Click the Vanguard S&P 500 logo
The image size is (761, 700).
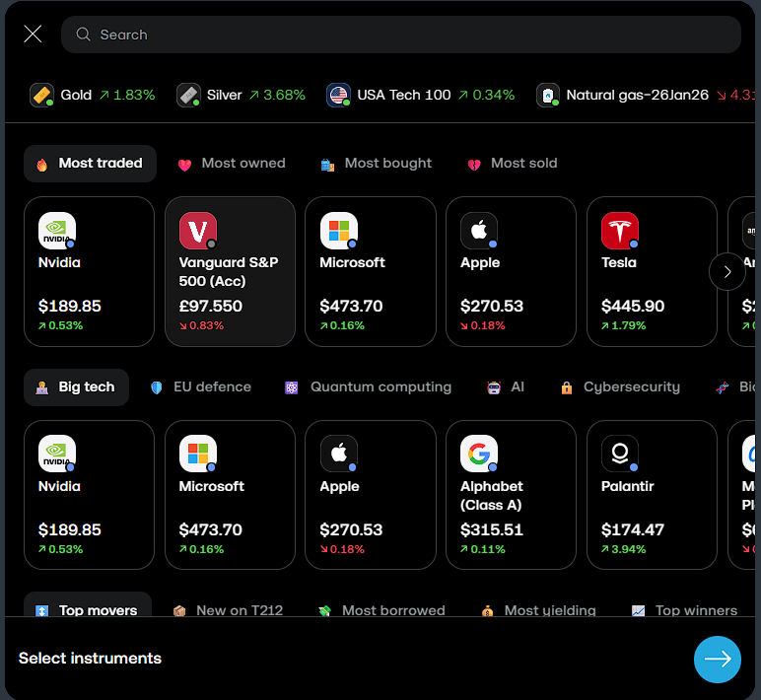coord(198,231)
